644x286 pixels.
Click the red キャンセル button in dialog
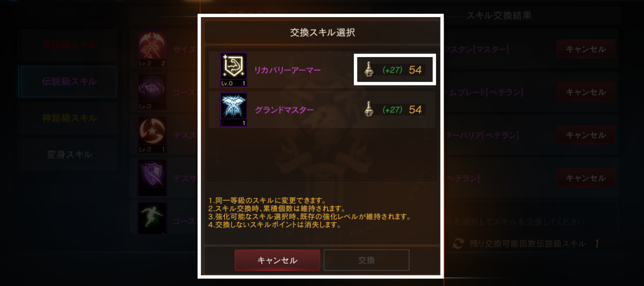pyautogui.click(x=277, y=260)
